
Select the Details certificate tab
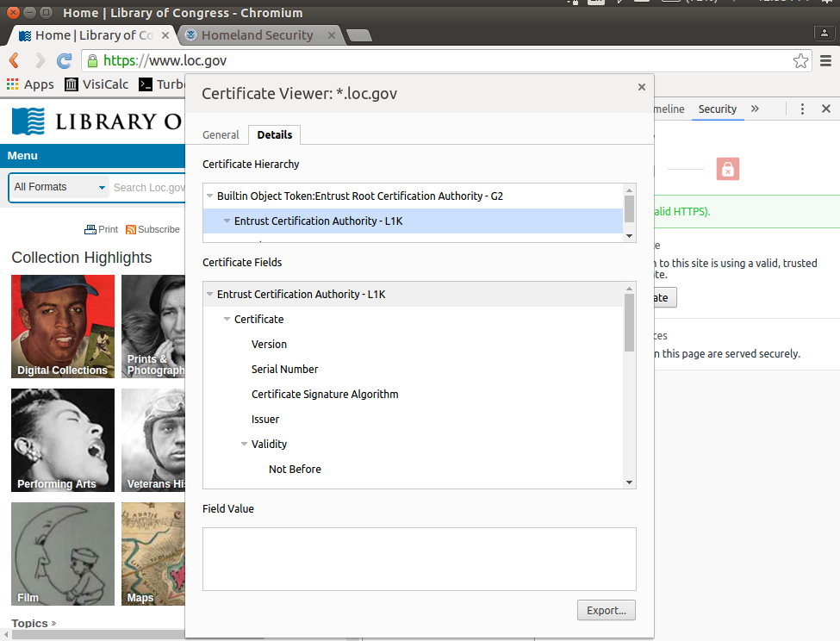[x=274, y=135]
